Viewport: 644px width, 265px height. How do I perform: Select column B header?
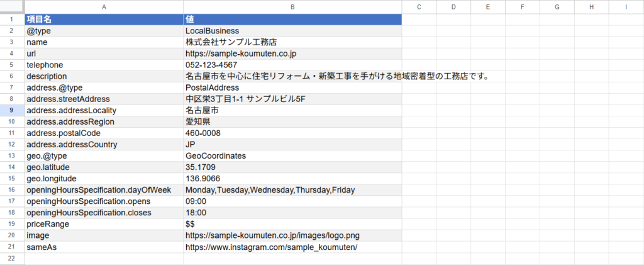point(292,6)
